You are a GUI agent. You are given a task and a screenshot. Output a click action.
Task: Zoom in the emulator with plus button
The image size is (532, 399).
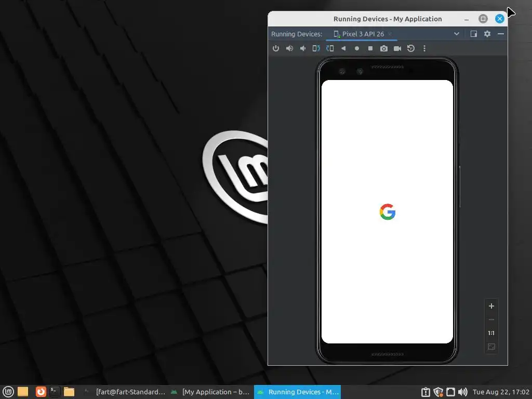[x=491, y=306]
